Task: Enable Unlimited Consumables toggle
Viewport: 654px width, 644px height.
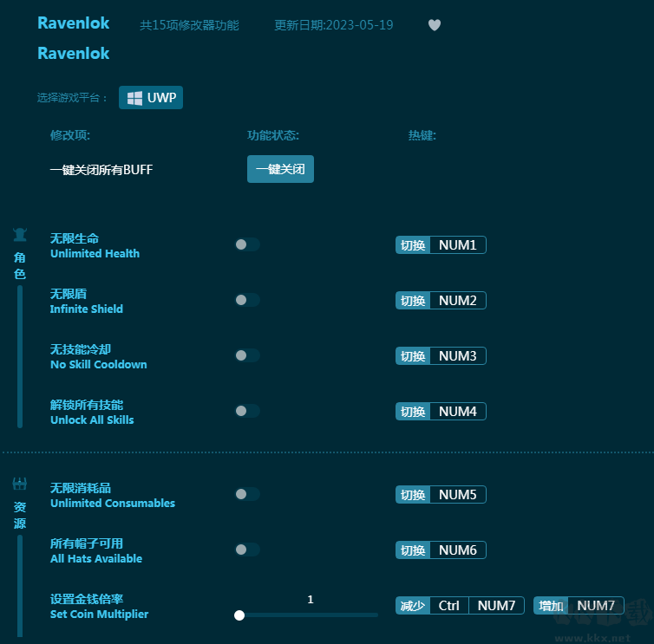Action: coord(247,494)
